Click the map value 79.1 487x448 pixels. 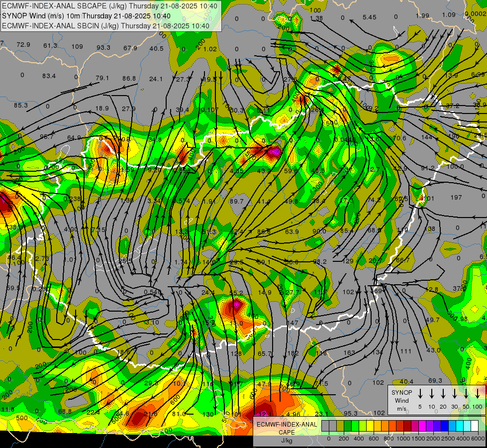click(102, 78)
